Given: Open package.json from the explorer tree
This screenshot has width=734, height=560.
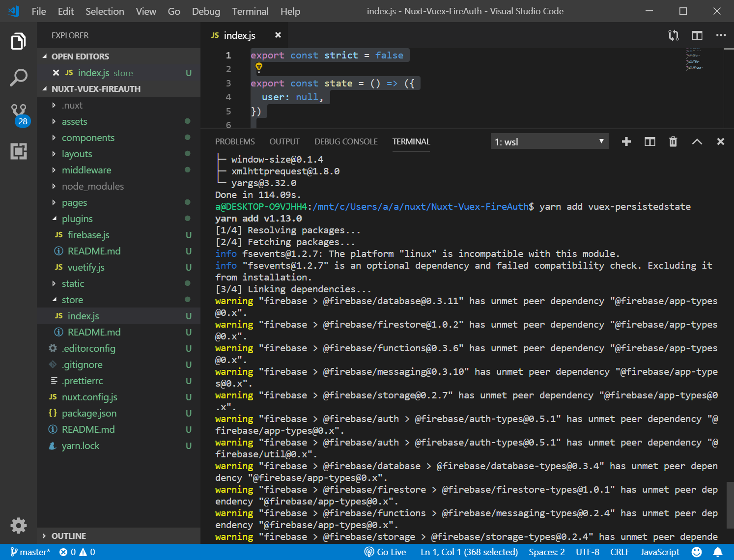Looking at the screenshot, I should 89,414.
